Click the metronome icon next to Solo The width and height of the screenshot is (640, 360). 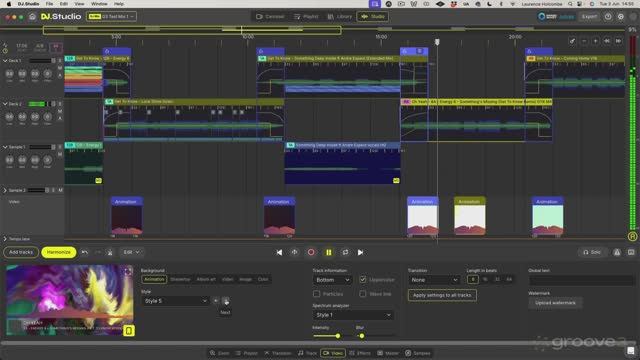tap(617, 253)
